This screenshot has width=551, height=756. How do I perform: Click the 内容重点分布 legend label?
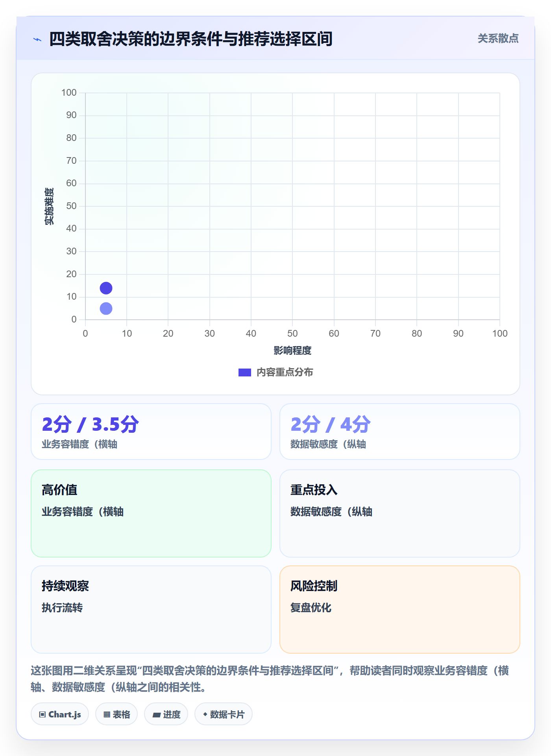(285, 372)
